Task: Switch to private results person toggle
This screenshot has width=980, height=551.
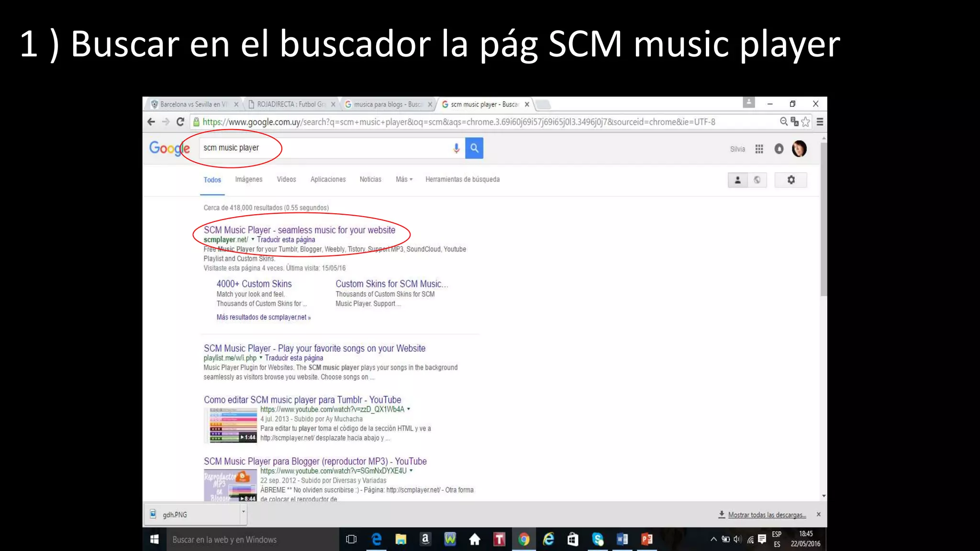Action: click(x=737, y=180)
